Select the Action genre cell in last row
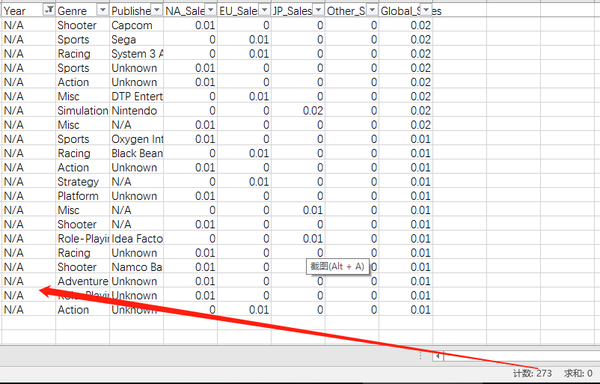 click(x=83, y=309)
